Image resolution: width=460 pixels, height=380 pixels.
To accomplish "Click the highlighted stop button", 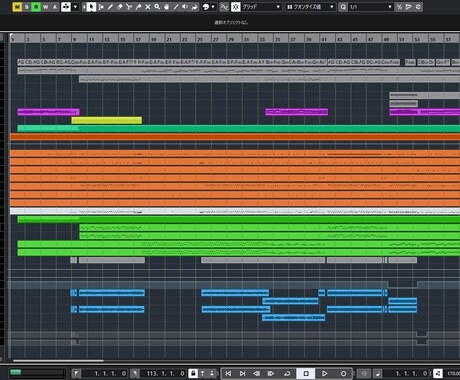I will coord(306,373).
